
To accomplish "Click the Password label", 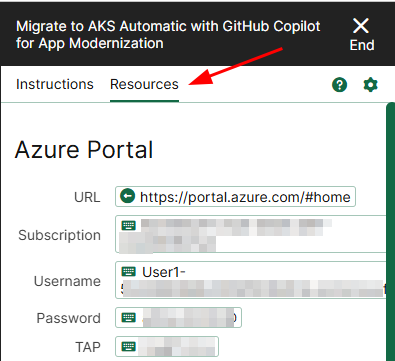I will (x=68, y=318).
